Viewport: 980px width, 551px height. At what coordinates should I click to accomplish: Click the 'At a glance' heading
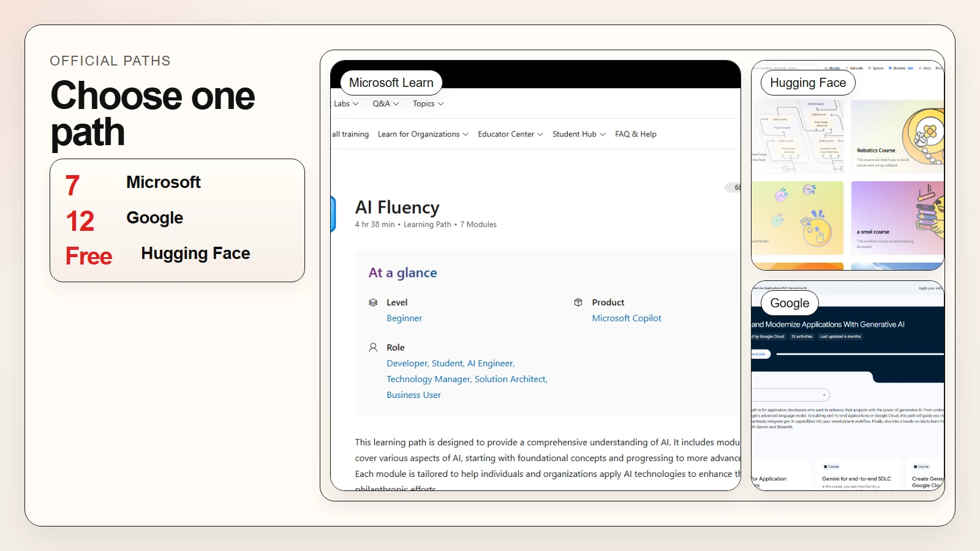click(402, 272)
